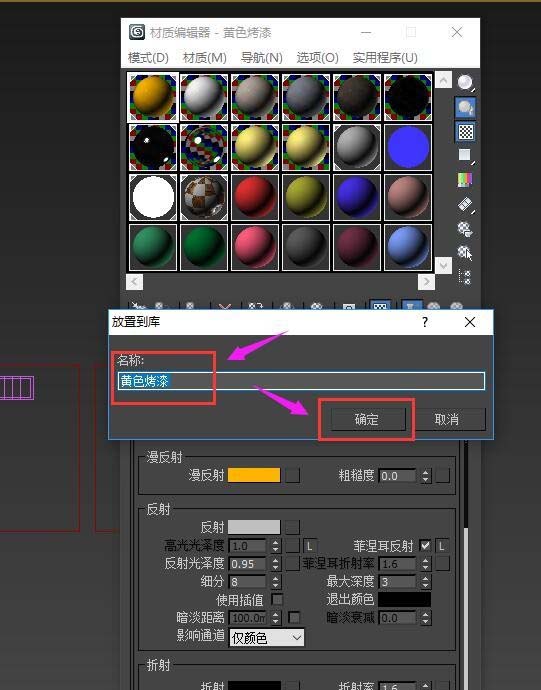
Task: Toggle the checkbox next to 暗淡距离
Action: coord(294,617)
